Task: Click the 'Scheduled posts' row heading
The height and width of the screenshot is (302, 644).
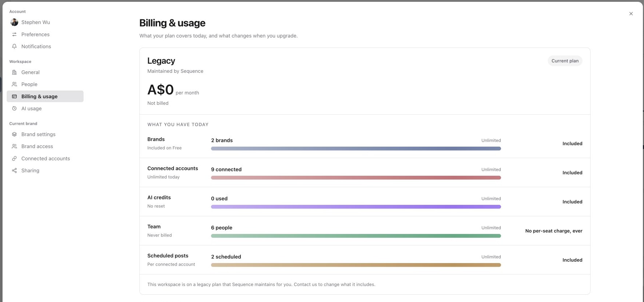Action: tap(168, 255)
